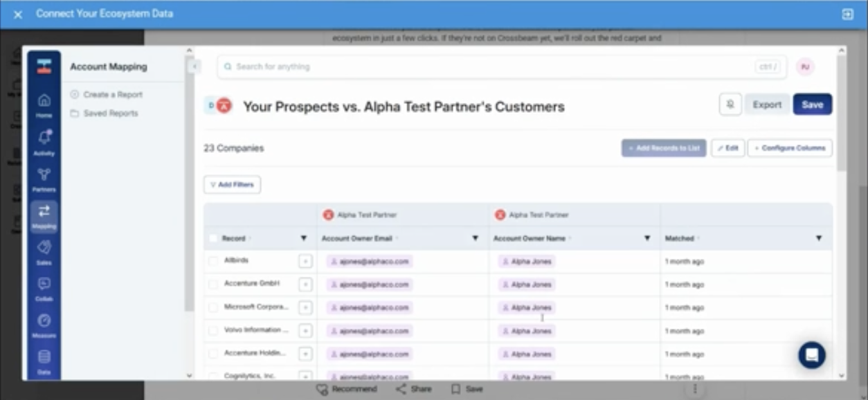Open Account Owner Name column dropdown

click(647, 238)
